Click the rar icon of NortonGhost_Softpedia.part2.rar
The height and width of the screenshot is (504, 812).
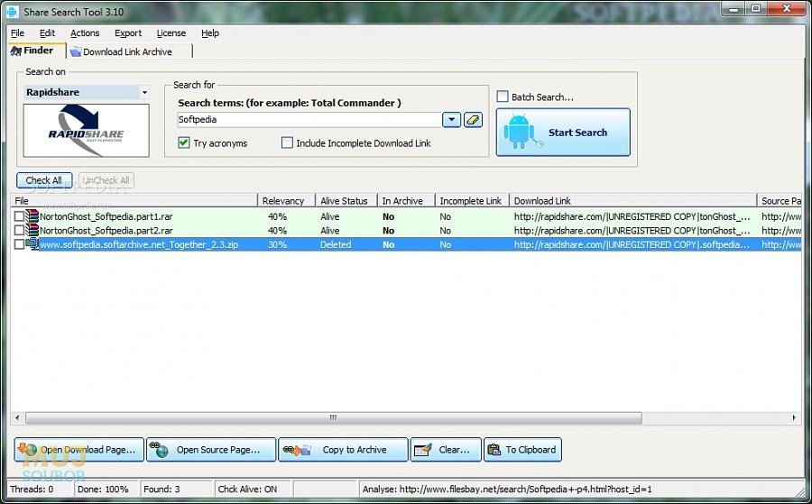(x=32, y=230)
